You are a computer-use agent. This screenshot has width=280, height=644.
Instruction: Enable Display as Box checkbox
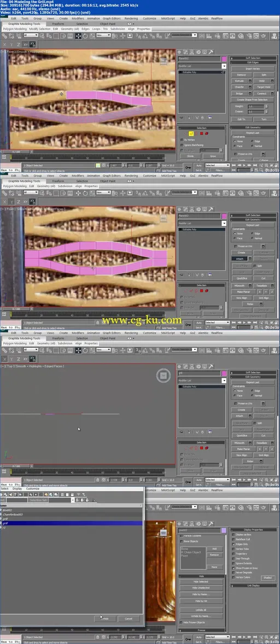[234, 535]
